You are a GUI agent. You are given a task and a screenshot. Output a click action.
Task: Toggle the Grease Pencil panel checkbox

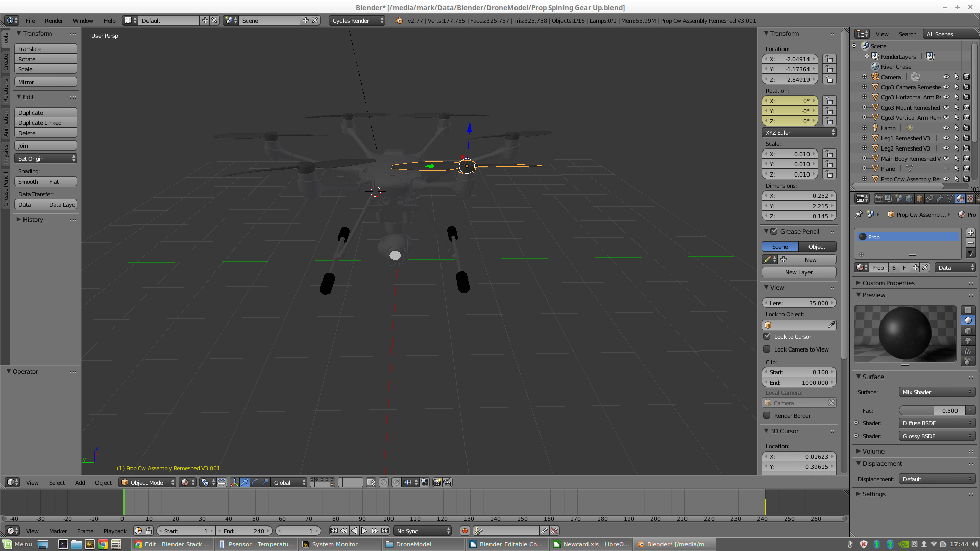click(774, 231)
